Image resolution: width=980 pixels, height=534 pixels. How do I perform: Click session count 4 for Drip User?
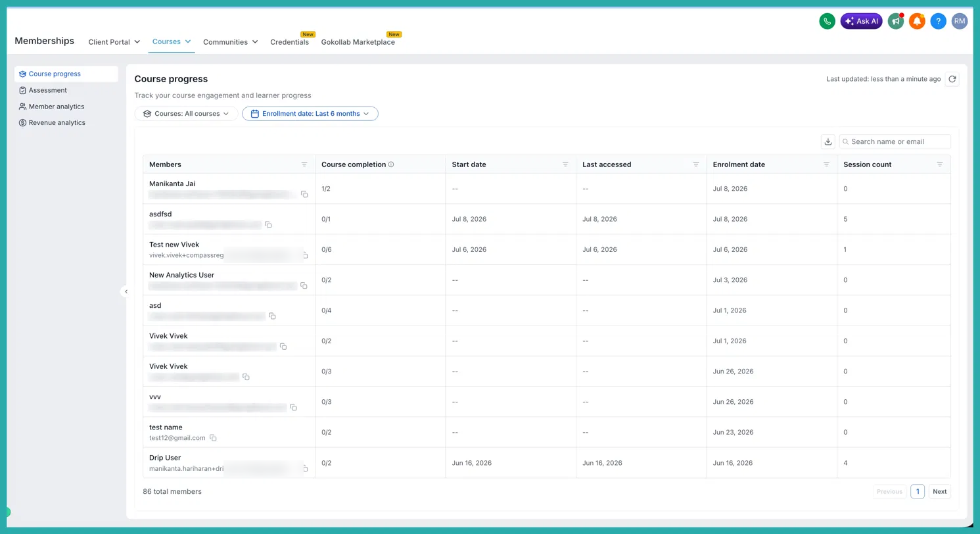[x=845, y=463]
